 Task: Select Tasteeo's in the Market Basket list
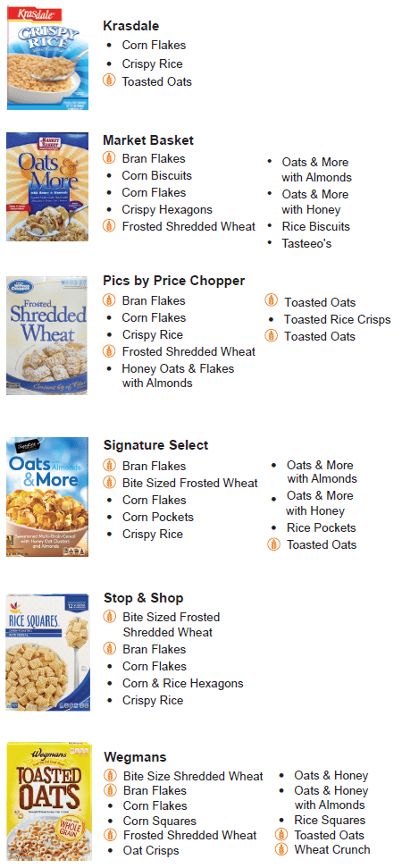point(306,243)
